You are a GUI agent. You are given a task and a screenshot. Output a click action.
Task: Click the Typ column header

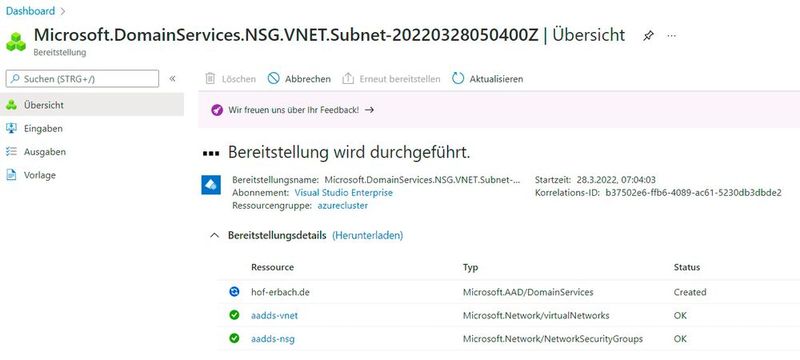tap(470, 267)
